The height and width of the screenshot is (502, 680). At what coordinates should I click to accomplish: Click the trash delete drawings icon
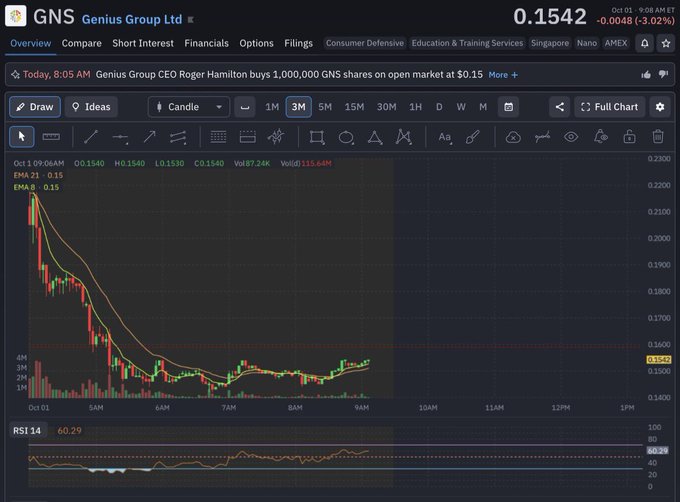pos(657,137)
